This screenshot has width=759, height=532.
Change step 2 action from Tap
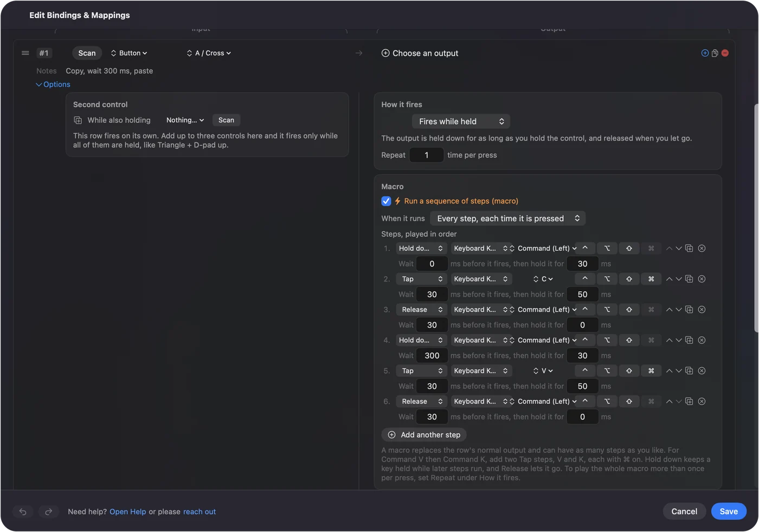click(421, 279)
